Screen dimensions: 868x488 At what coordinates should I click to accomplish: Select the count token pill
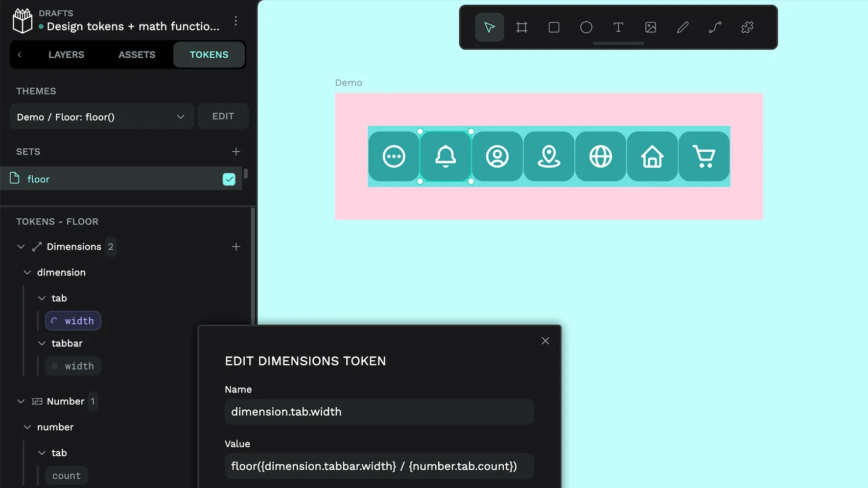[x=66, y=476]
